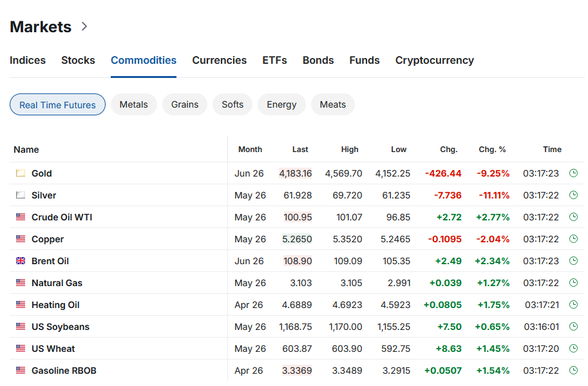Click the clock icon in Gold row
588x386 pixels.
pyautogui.click(x=573, y=173)
